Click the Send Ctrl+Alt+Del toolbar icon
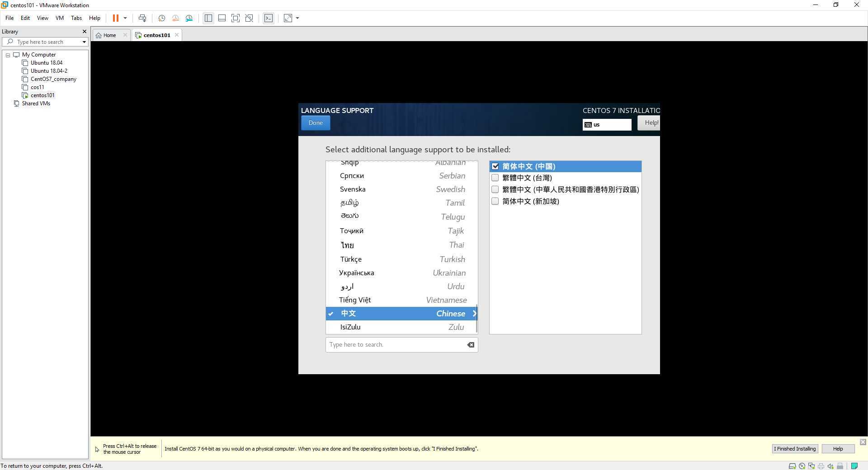 (x=142, y=18)
